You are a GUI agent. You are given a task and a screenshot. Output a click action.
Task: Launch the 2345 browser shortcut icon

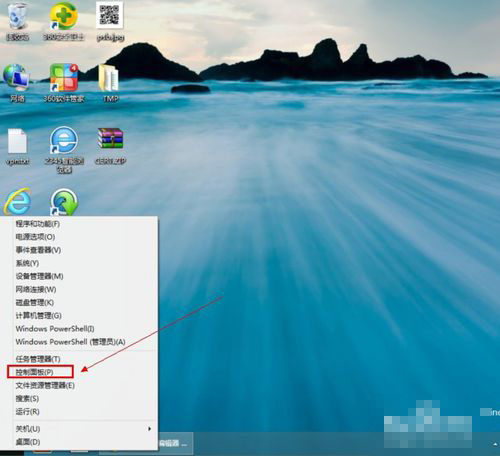(x=64, y=150)
